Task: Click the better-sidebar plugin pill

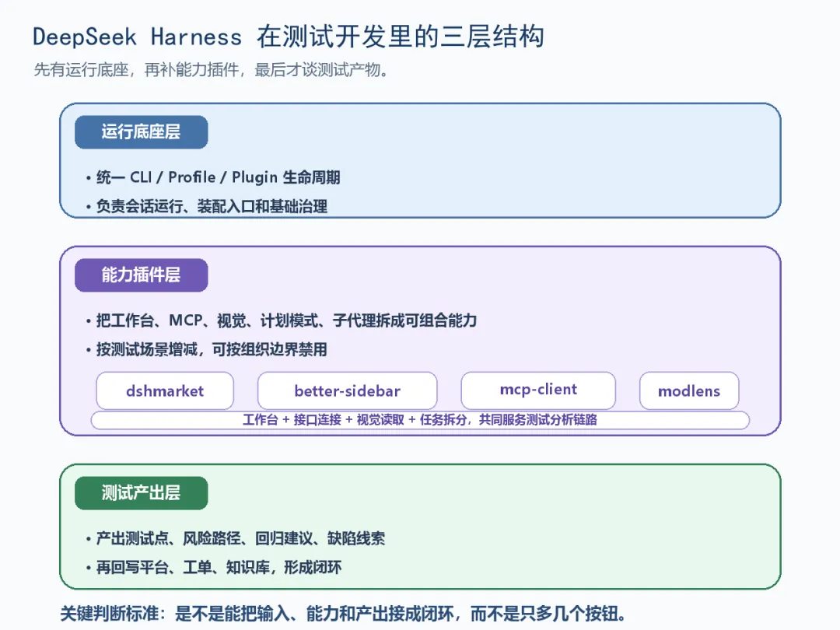Action: coord(347,390)
